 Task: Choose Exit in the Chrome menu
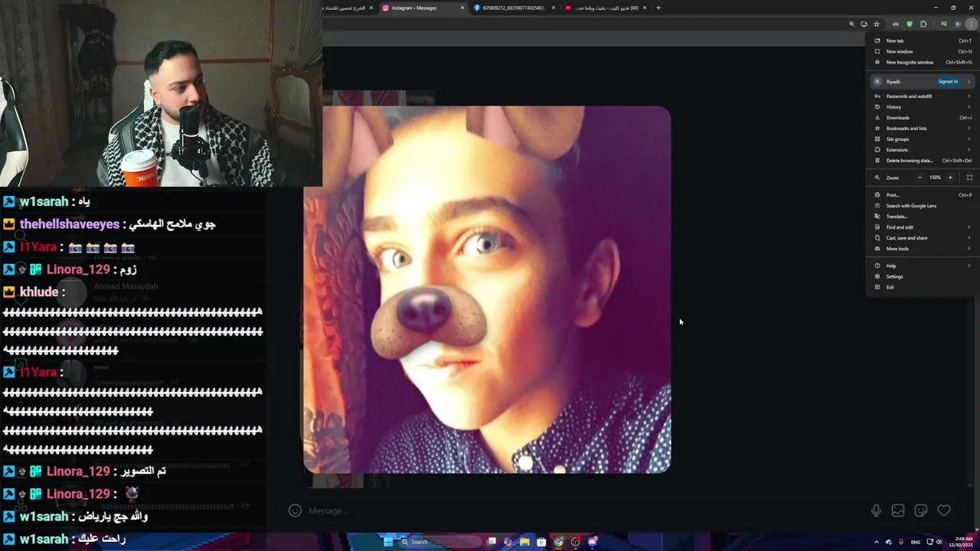(923, 287)
